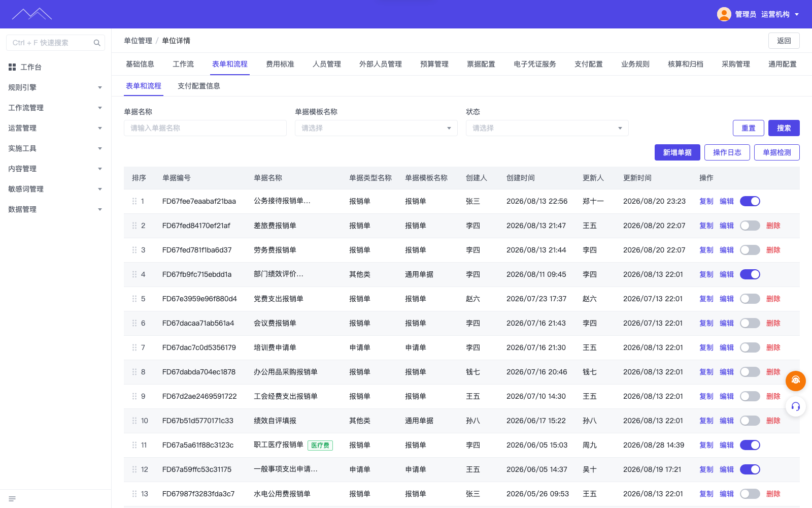
Task: Expand the 敏感词管理 sidebar menu
Action: pos(55,189)
